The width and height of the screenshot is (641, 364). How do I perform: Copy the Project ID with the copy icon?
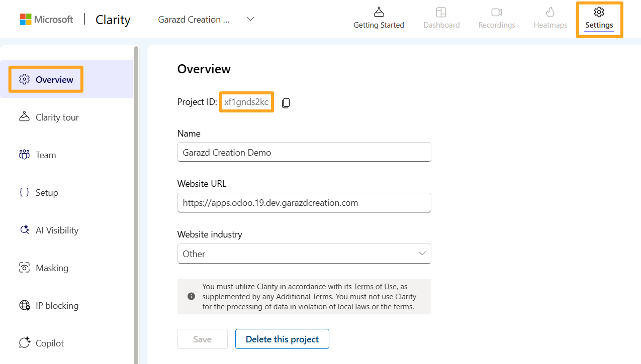coord(286,103)
